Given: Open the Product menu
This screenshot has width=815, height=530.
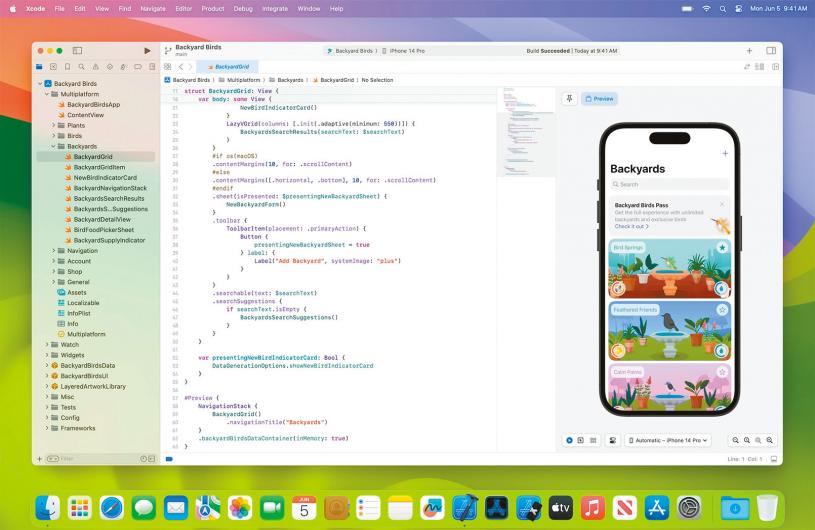Looking at the screenshot, I should (x=212, y=8).
